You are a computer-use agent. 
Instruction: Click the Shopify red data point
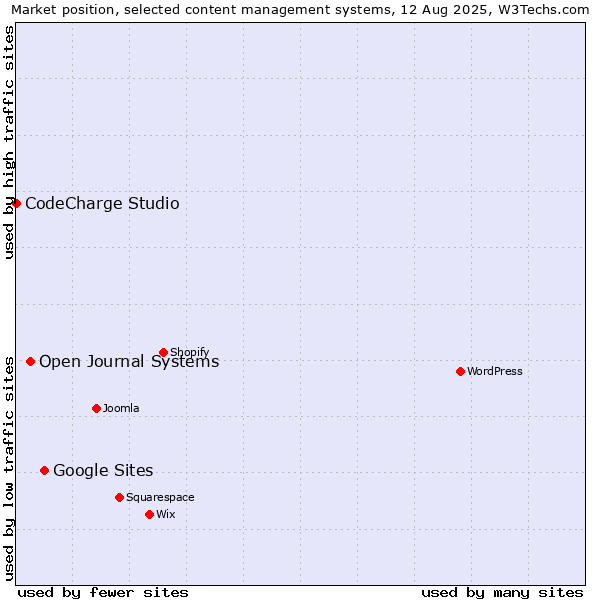pyautogui.click(x=163, y=352)
